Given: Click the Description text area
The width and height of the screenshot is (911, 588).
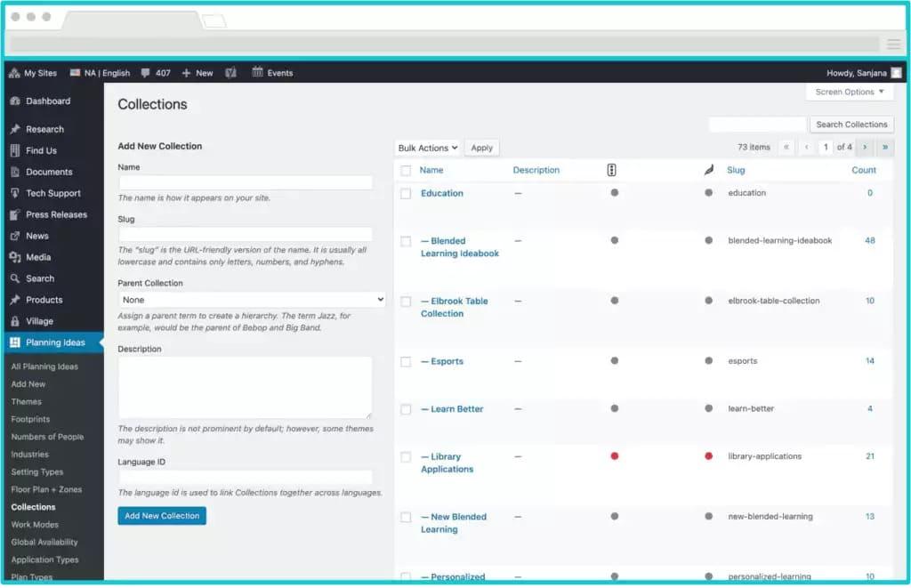Looking at the screenshot, I should (246, 388).
